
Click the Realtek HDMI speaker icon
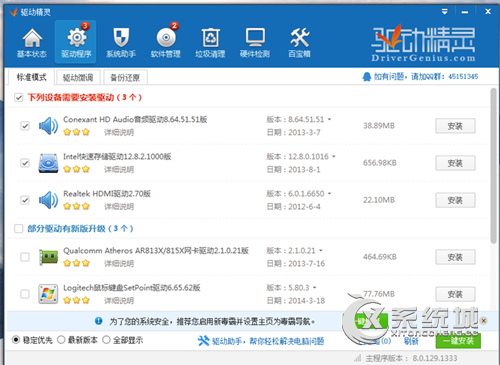[48, 200]
